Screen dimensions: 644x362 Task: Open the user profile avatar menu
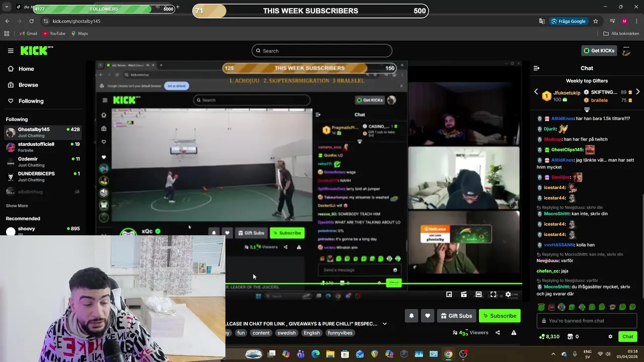tap(626, 51)
